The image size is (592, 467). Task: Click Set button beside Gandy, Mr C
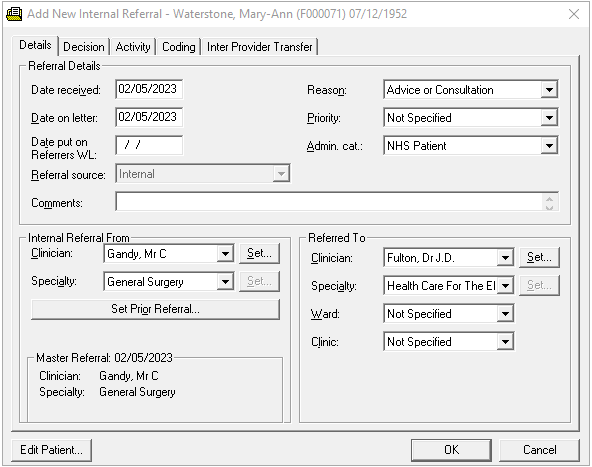[259, 253]
